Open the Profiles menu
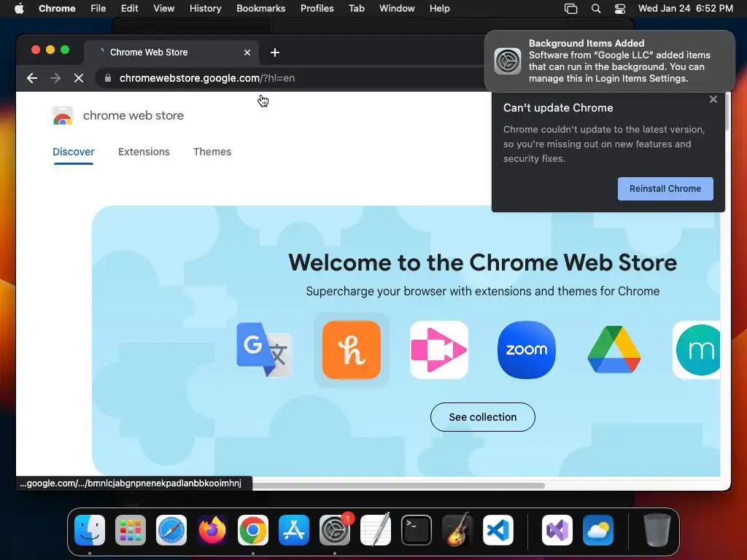 click(317, 9)
